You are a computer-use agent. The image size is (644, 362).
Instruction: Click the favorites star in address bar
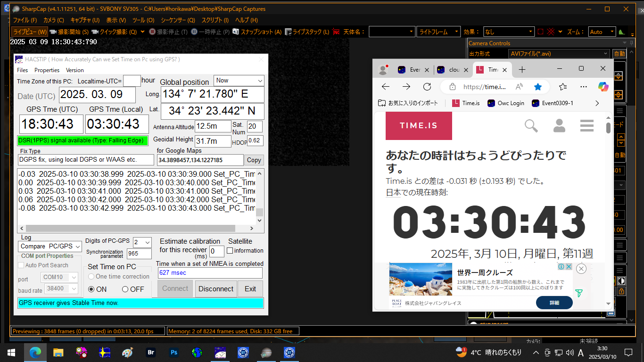click(x=538, y=87)
